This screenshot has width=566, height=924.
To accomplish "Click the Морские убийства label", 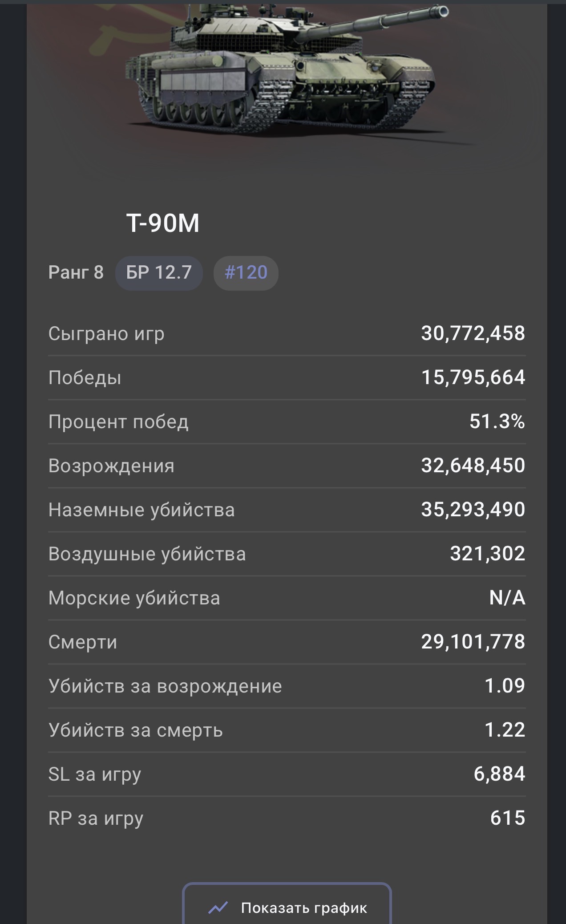I will (134, 598).
